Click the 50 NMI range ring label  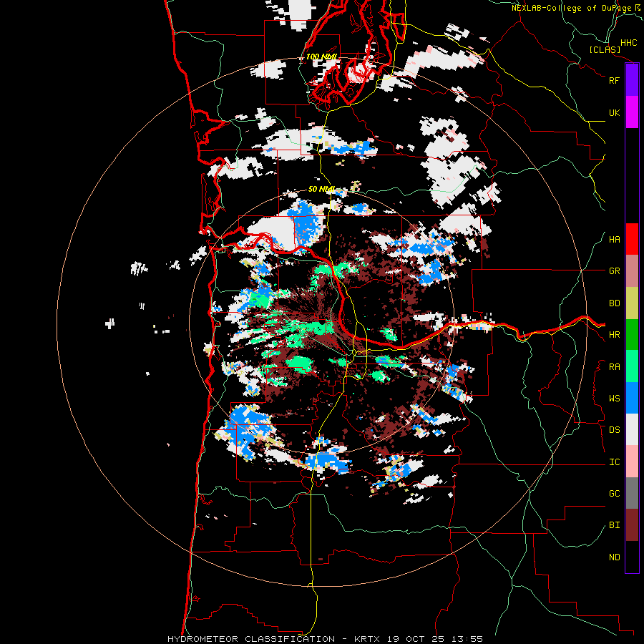point(321,189)
